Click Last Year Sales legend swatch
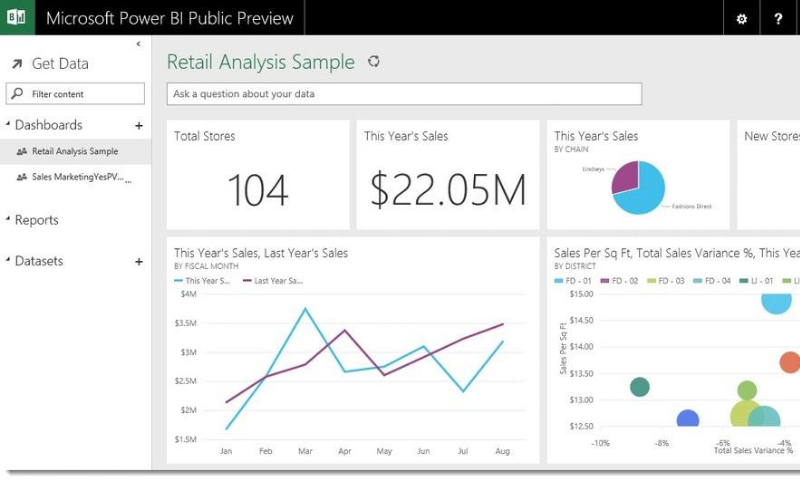 [247, 281]
